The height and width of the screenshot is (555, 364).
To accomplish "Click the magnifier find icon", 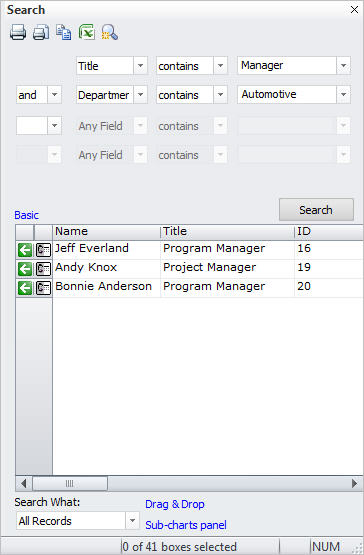I will pos(110,32).
